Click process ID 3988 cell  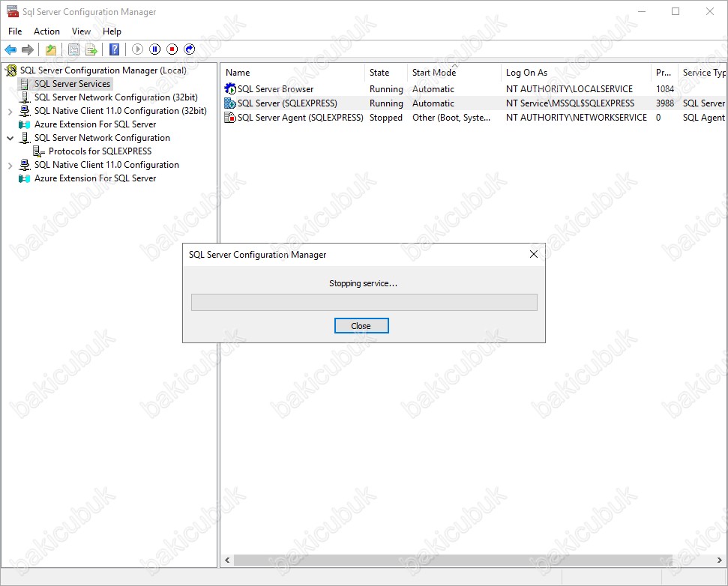(665, 103)
